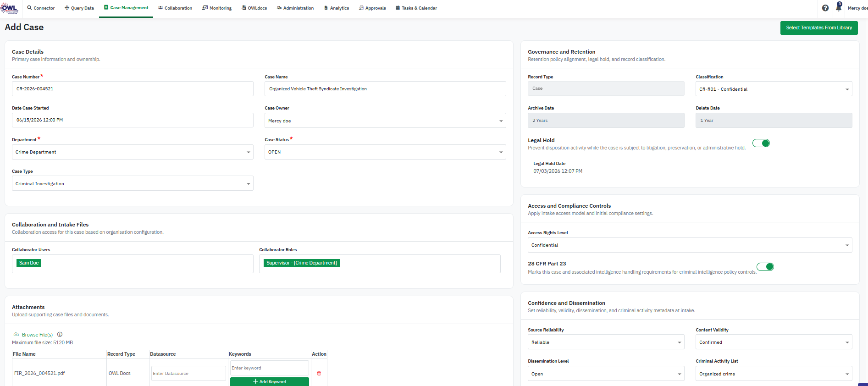
Task: Click the Delete Date 1 Year field
Action: coord(774,120)
